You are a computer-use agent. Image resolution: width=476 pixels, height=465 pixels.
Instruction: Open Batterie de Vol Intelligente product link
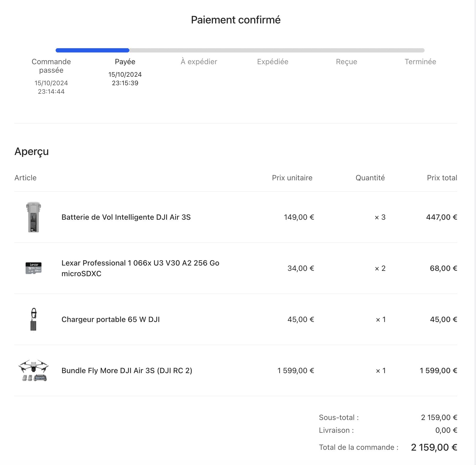tap(126, 217)
